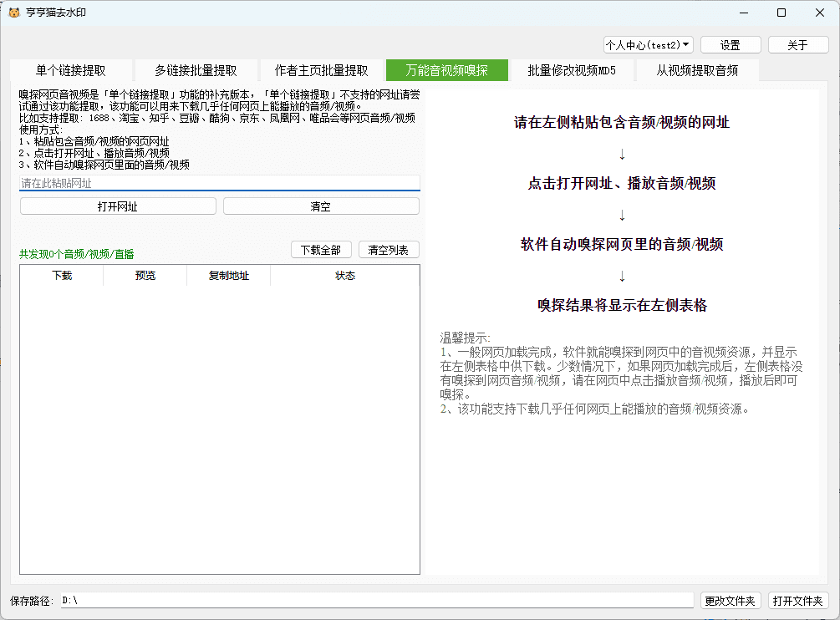Click 下载全部 to download all items

coord(320,249)
